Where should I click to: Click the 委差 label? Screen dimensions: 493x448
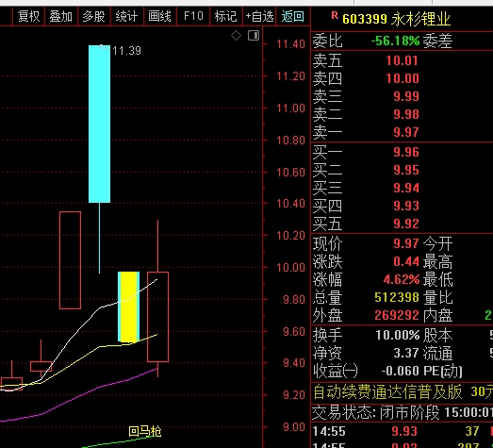point(437,41)
